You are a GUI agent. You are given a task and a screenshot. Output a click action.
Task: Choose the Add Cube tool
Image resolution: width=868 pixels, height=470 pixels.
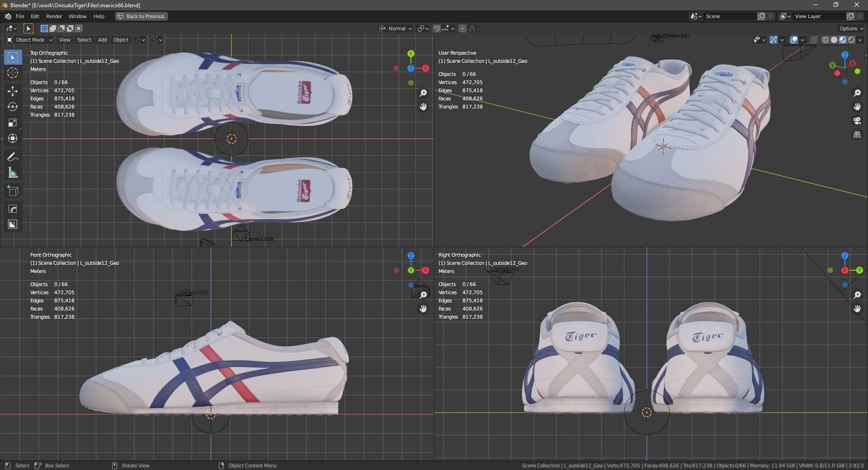coord(13,191)
